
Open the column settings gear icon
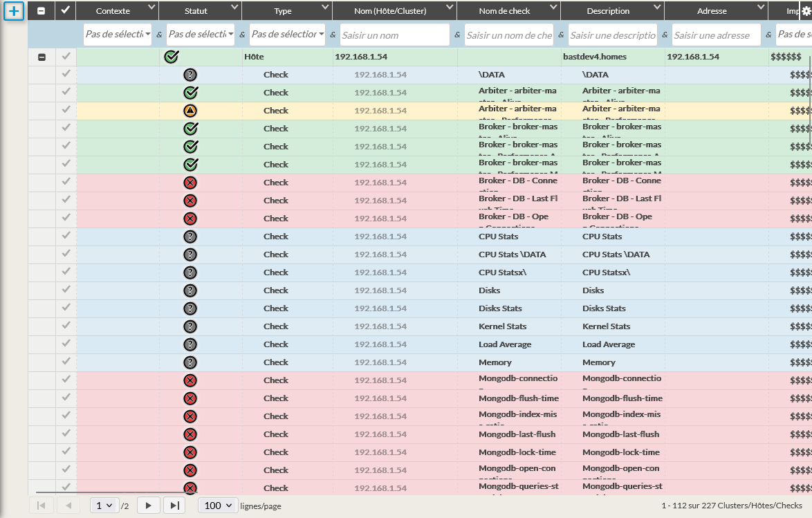[x=805, y=11]
